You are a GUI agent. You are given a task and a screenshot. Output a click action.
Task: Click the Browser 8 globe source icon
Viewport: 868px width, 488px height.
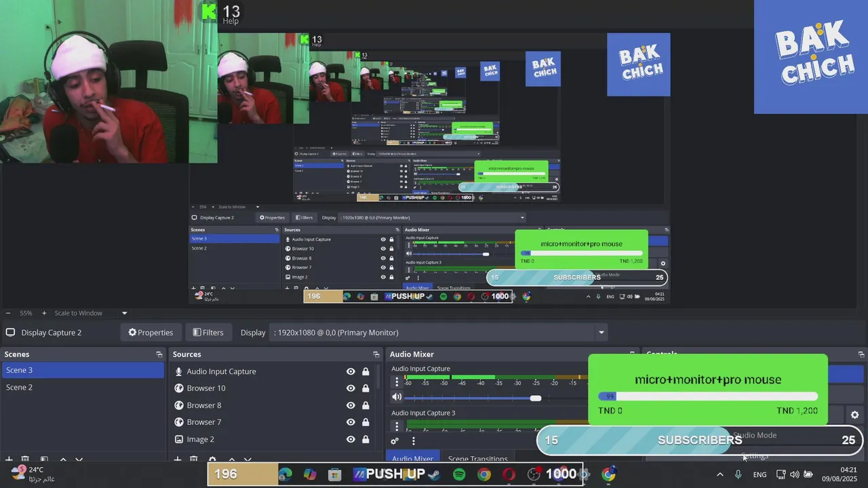click(179, 405)
